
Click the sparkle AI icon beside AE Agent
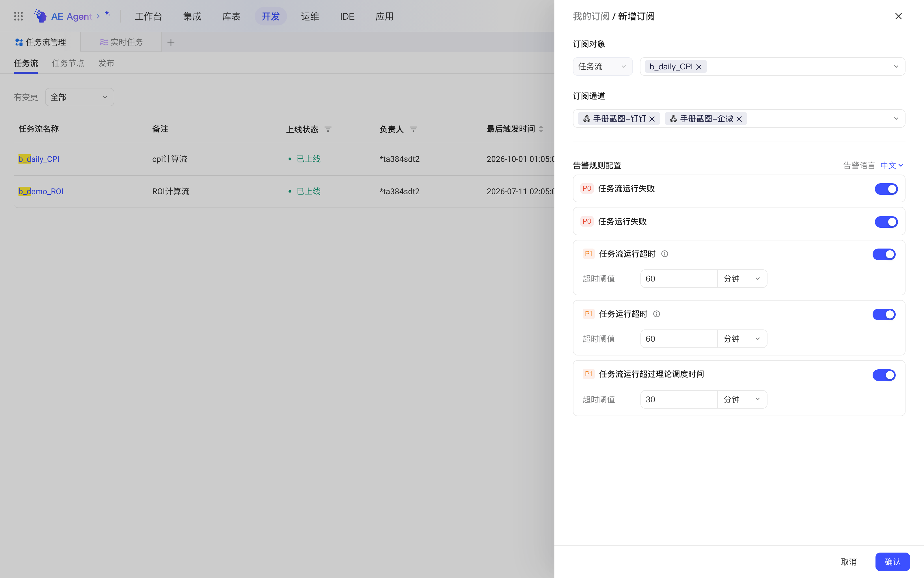pyautogui.click(x=108, y=14)
